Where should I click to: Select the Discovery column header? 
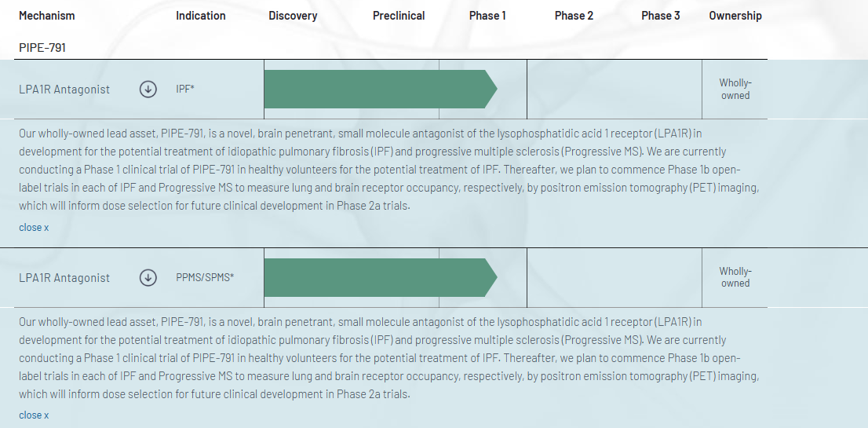coord(293,16)
